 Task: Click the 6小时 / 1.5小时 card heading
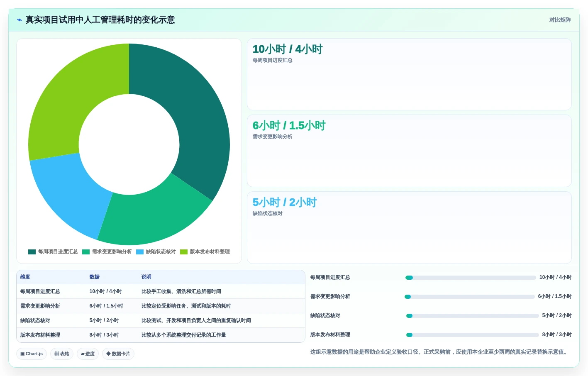(289, 126)
